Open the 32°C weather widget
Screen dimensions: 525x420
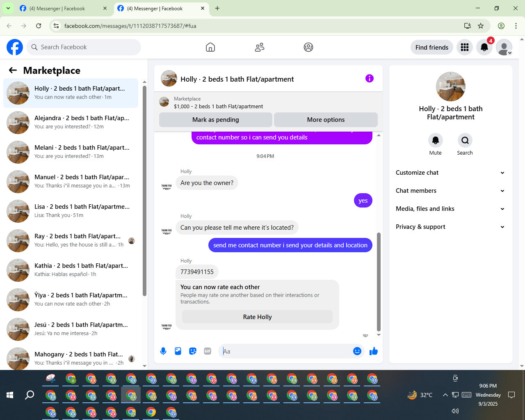pyautogui.click(x=420, y=395)
